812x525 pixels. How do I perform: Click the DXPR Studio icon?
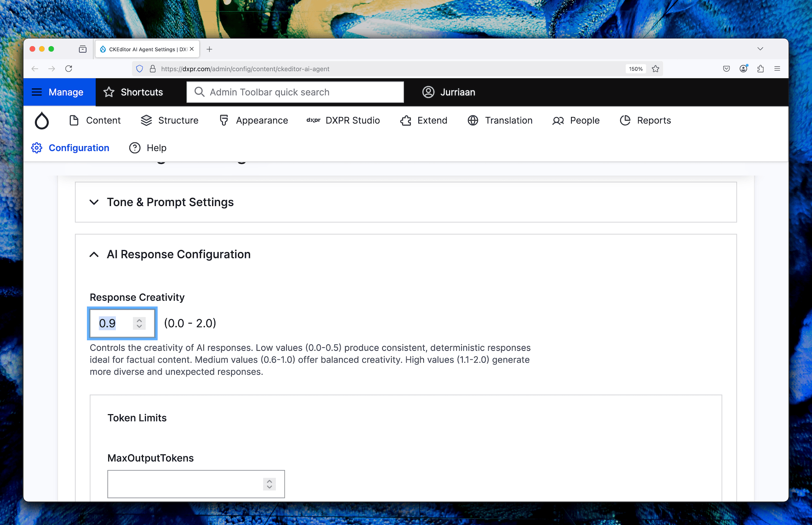tap(313, 120)
